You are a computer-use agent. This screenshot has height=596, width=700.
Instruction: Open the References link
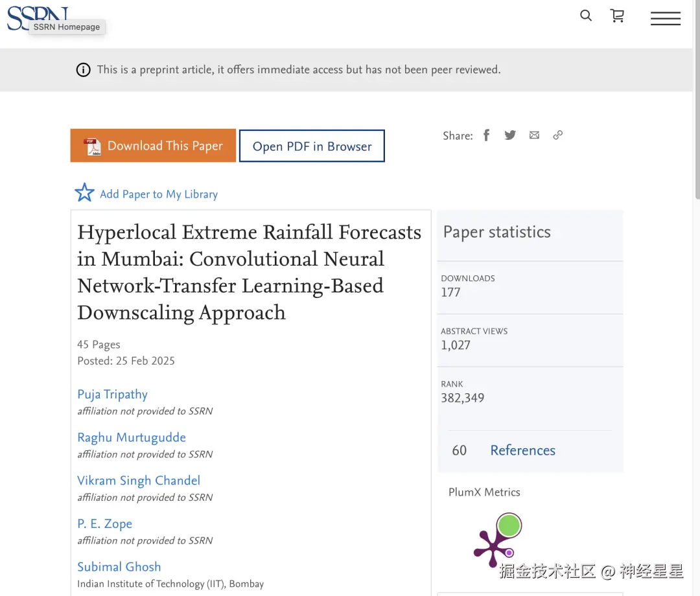pyautogui.click(x=523, y=451)
